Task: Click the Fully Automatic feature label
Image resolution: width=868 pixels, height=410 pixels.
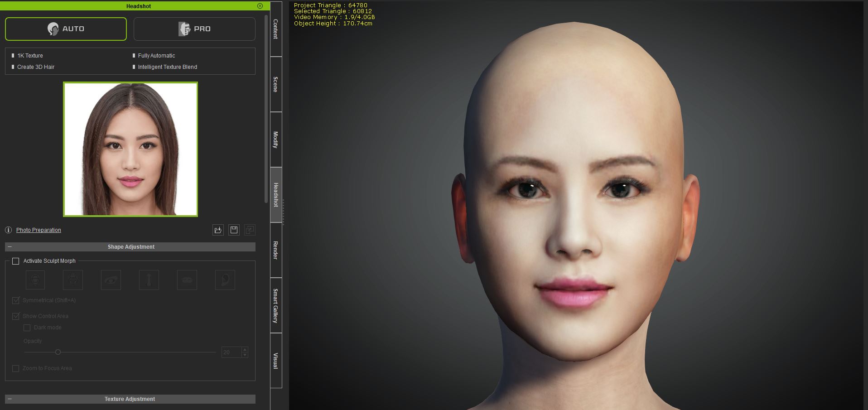Action: [x=156, y=56]
